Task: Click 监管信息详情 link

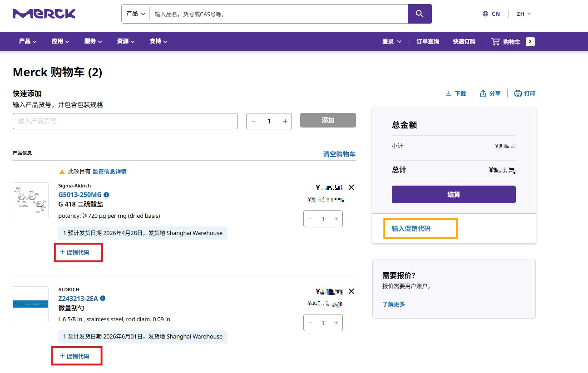Action: point(109,172)
